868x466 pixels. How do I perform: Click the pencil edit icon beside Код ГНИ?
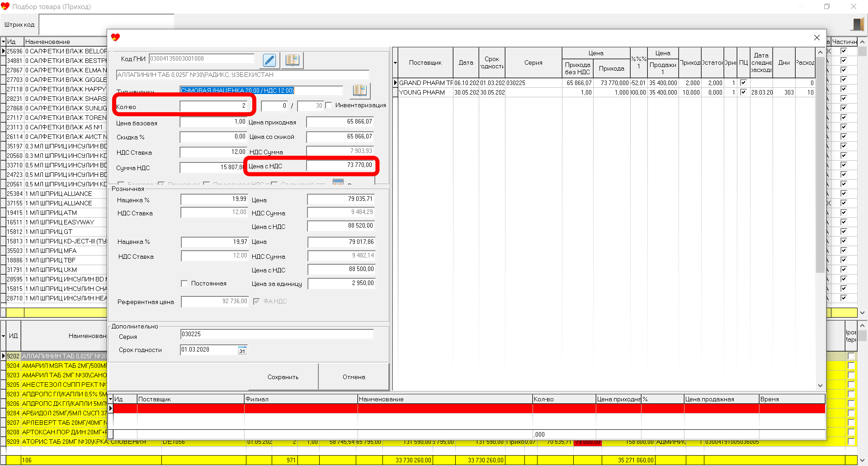point(269,60)
